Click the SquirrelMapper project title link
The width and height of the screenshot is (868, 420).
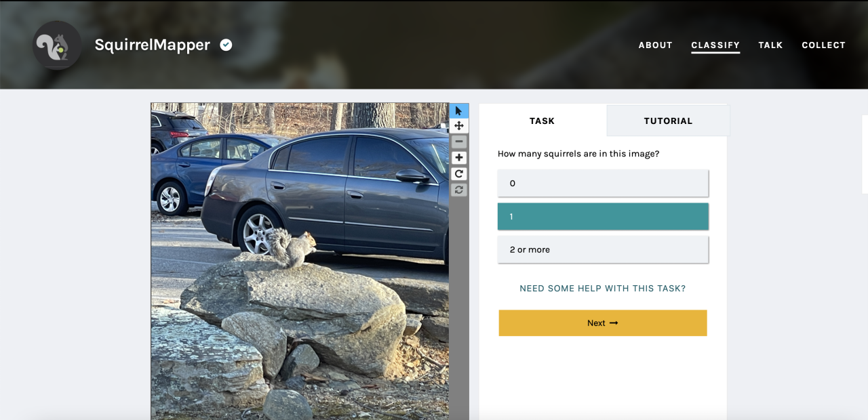[x=152, y=45]
